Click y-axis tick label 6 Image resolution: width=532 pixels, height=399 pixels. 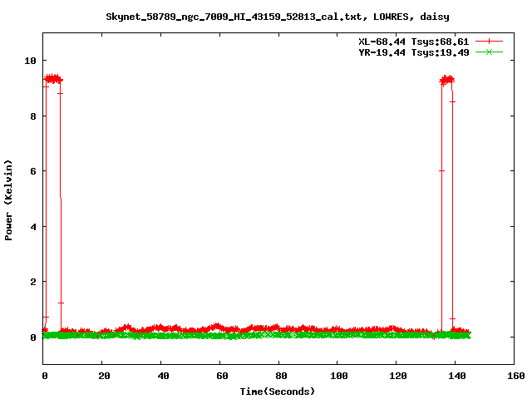(x=33, y=171)
